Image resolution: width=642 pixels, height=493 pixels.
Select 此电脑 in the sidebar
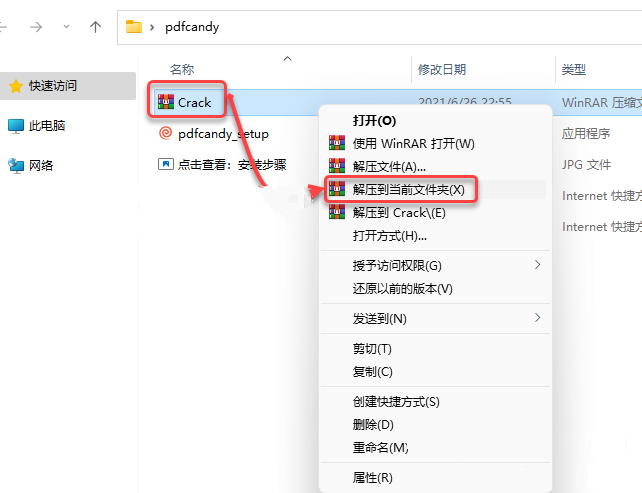47,126
